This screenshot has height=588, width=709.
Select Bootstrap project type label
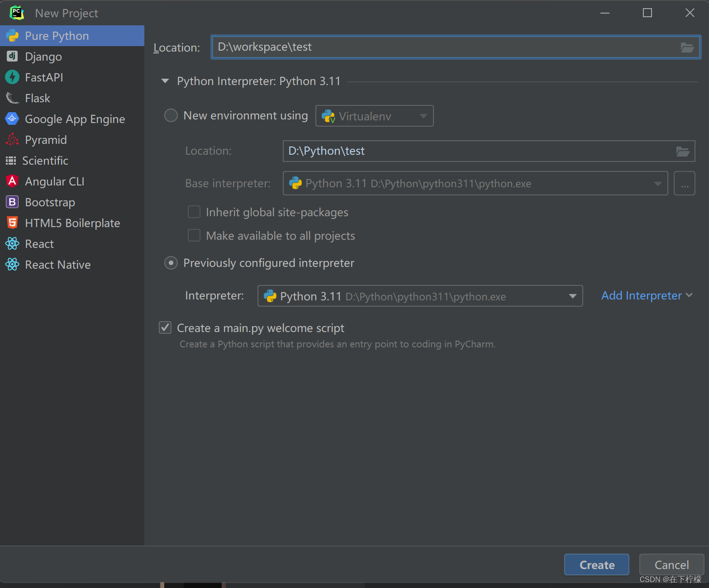coord(50,202)
